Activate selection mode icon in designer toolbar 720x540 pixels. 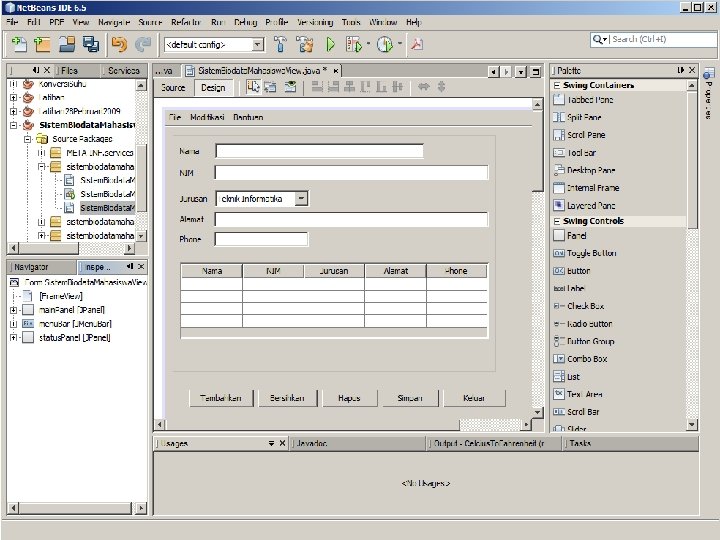[254, 87]
